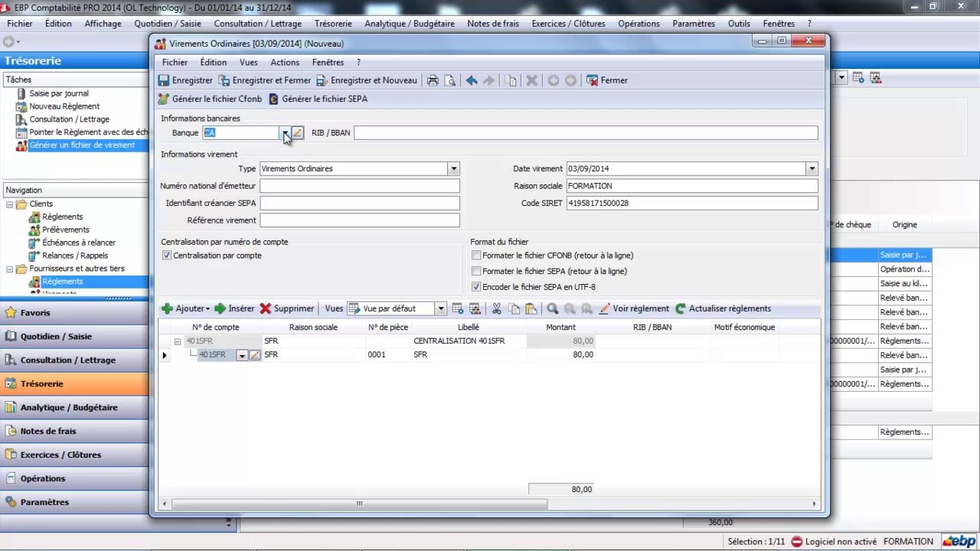Open Analytique / Budgétaire main menu
Viewport: 980px width, 551px height.
point(410,24)
